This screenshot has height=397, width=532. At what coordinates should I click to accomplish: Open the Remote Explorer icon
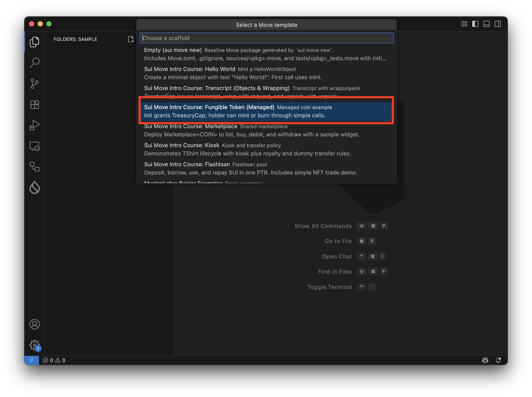point(35,146)
